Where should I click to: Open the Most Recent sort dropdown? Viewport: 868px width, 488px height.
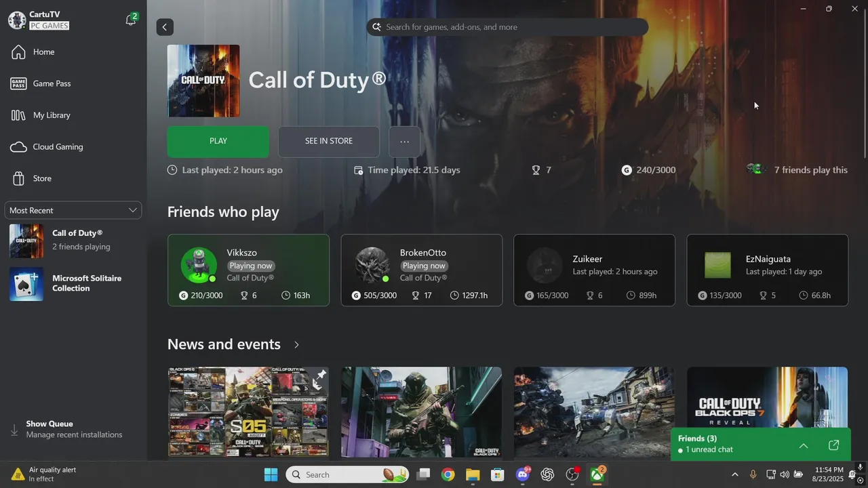click(x=73, y=210)
